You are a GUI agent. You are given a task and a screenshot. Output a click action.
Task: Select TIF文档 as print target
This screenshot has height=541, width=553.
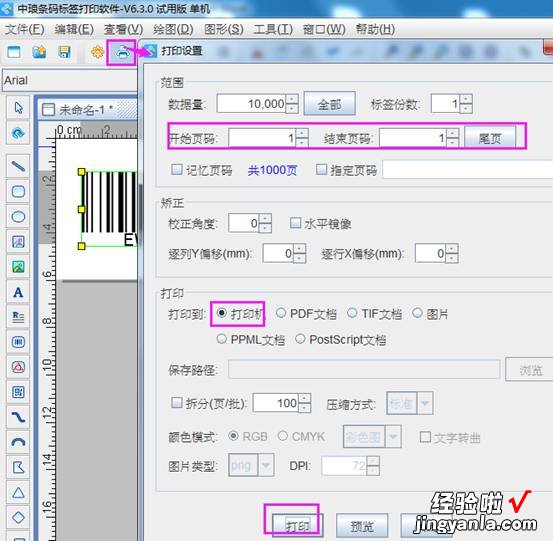click(x=352, y=313)
